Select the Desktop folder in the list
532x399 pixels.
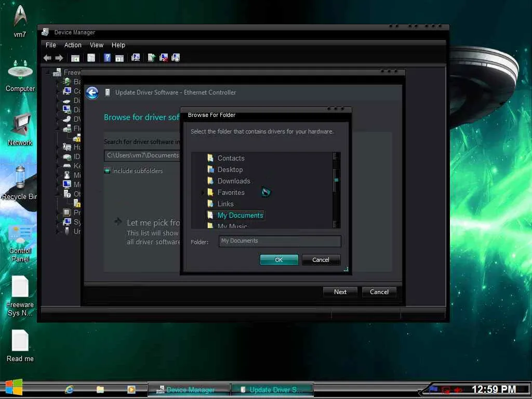click(230, 170)
